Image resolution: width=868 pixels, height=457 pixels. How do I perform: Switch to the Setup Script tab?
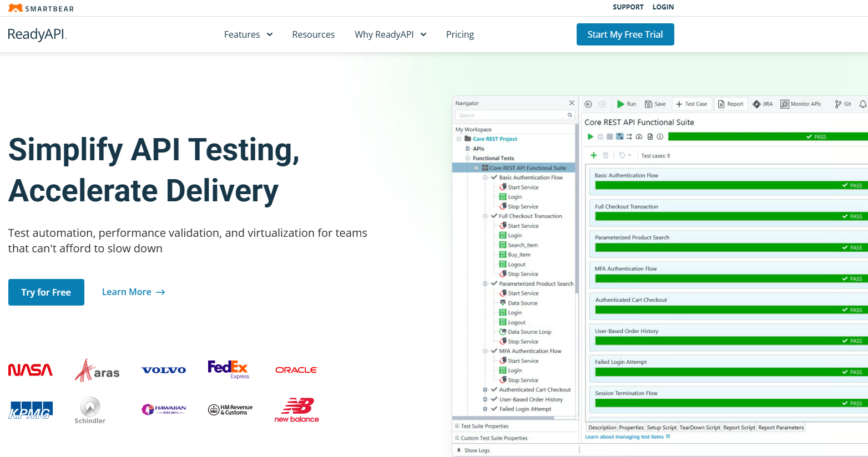tap(662, 428)
